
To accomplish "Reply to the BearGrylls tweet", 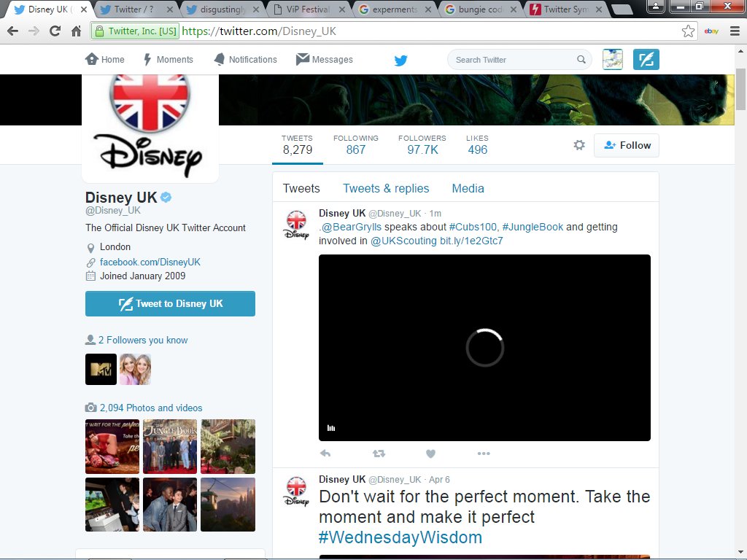I will tap(325, 454).
